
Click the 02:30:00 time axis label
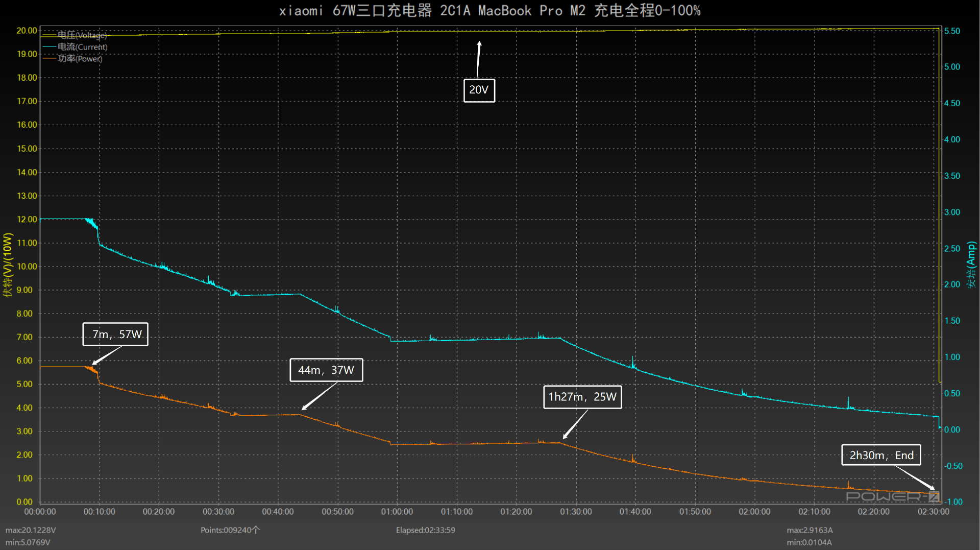click(934, 512)
